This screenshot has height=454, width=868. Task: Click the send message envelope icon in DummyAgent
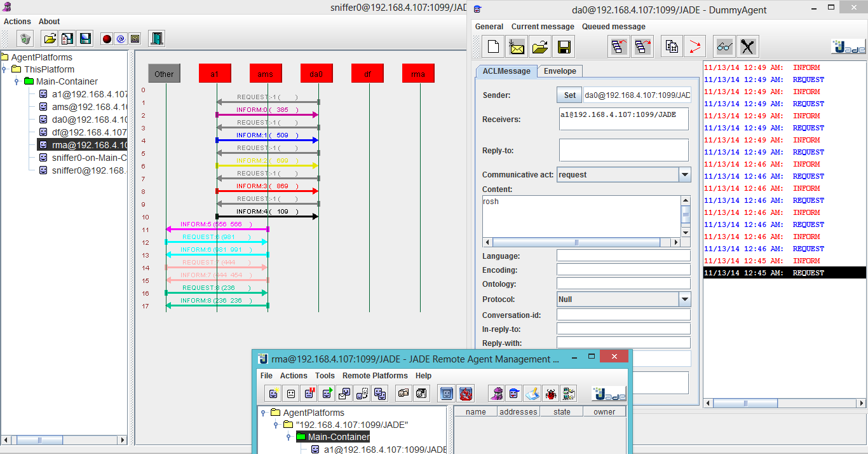[517, 46]
